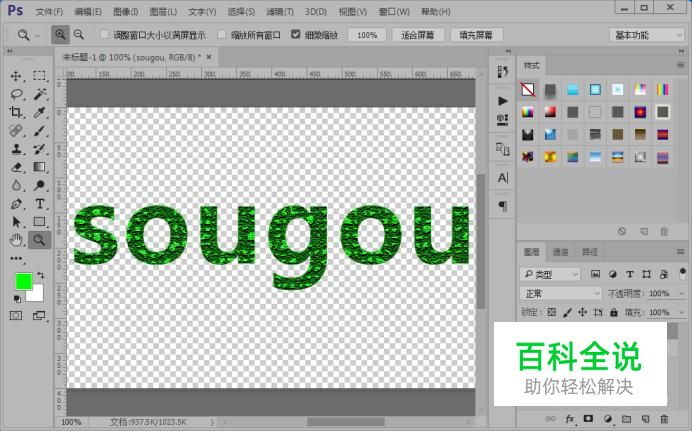Toggle lock position icon
This screenshot has height=431, width=692.
tap(583, 312)
